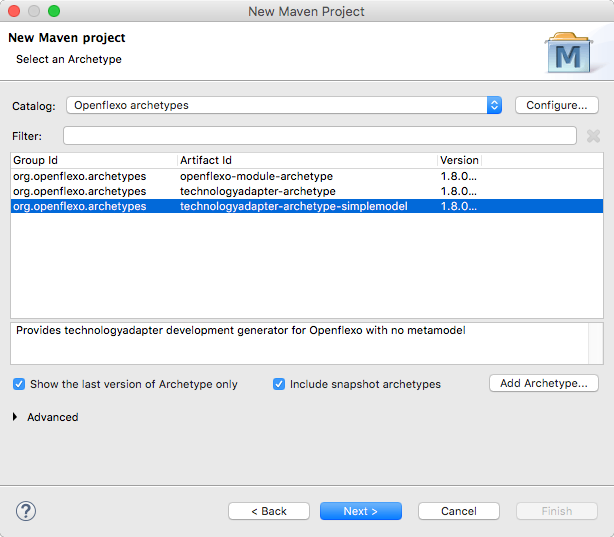The width and height of the screenshot is (614, 537).
Task: Select the openflexo-module-archetype row
Action: point(307,176)
